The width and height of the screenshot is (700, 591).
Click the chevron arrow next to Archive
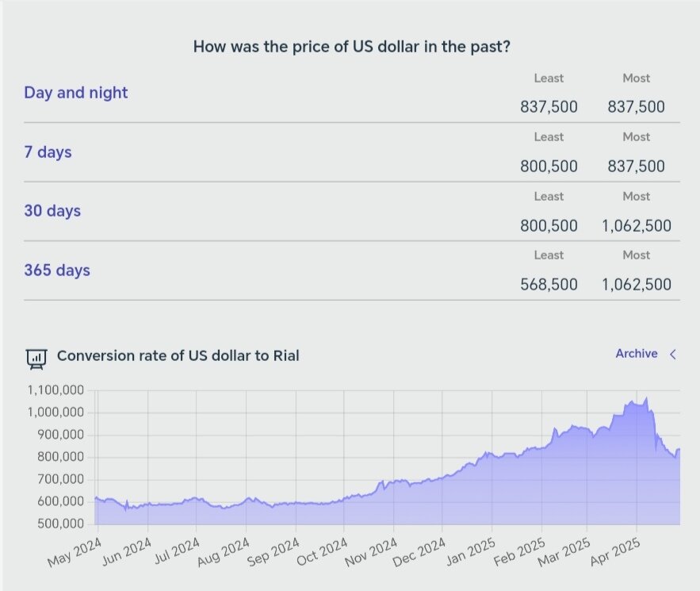[x=673, y=355]
